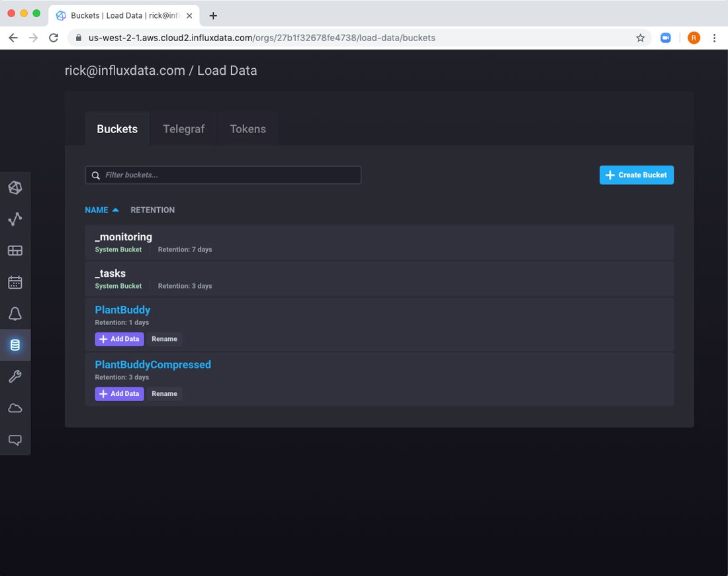728x576 pixels.
Task: Rename the PlantBuddyCompressed bucket
Action: pos(163,393)
